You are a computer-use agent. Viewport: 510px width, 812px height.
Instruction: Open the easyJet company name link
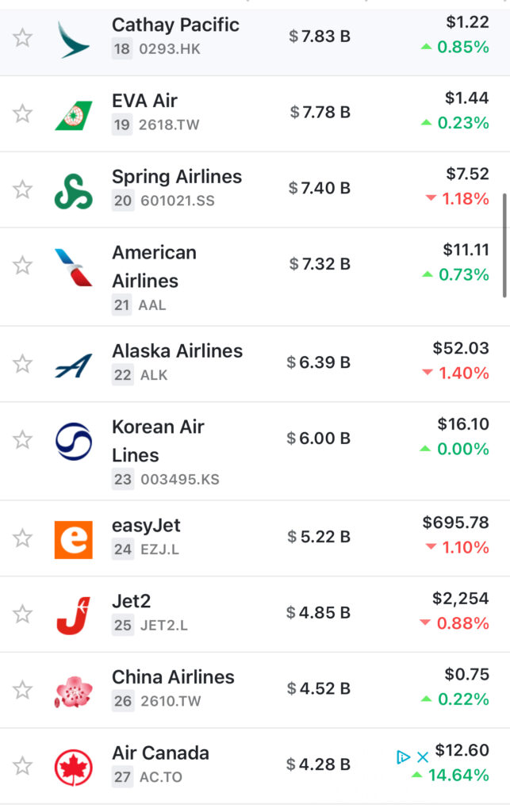pyautogui.click(x=146, y=525)
